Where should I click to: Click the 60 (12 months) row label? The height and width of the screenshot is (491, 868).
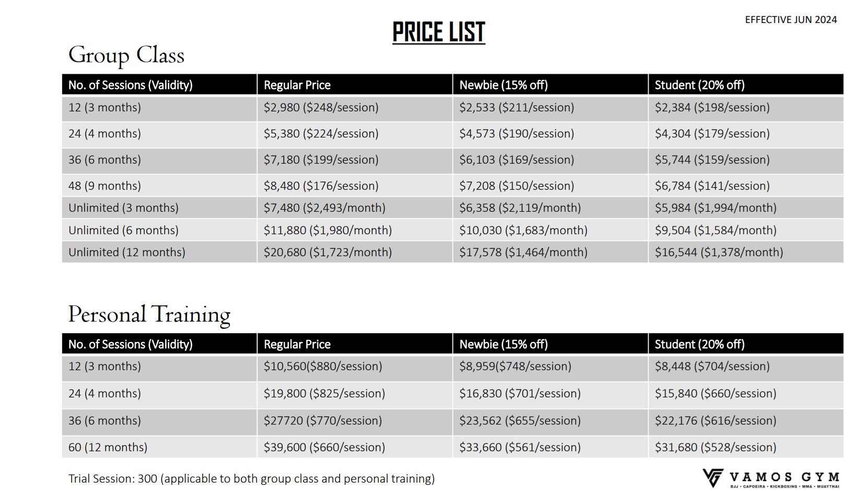pos(108,448)
